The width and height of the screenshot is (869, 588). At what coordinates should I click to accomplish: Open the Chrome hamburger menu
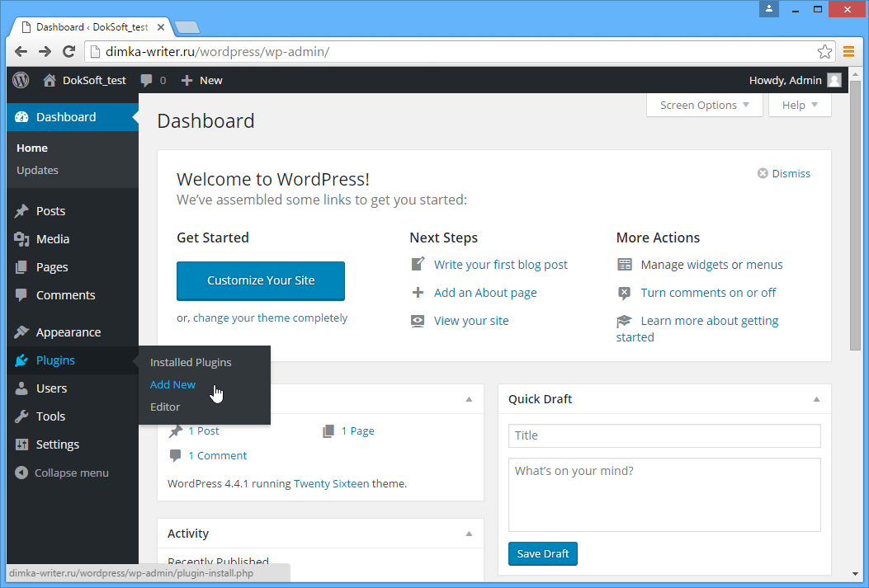click(x=848, y=51)
